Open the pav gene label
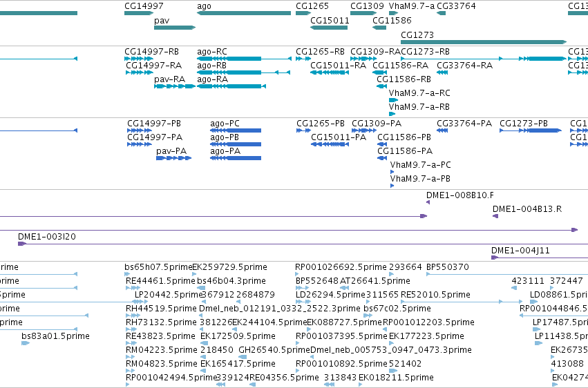This screenshot has width=588, height=388. (x=162, y=21)
